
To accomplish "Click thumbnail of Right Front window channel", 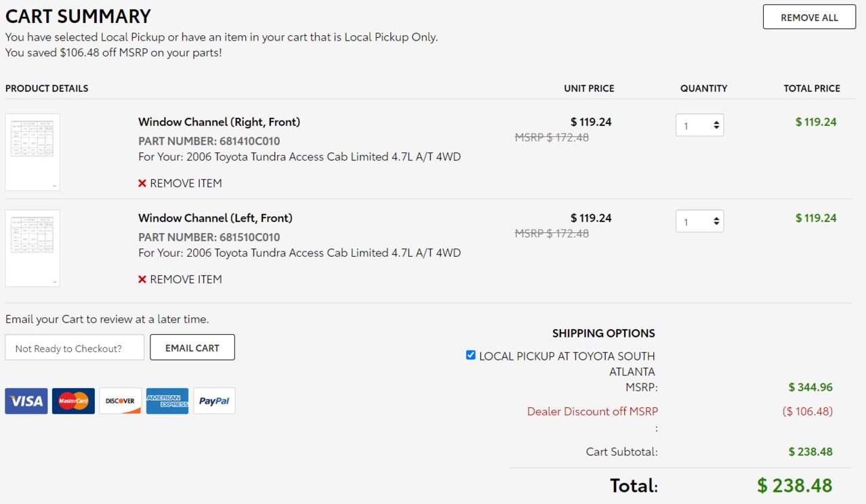I will point(33,152).
